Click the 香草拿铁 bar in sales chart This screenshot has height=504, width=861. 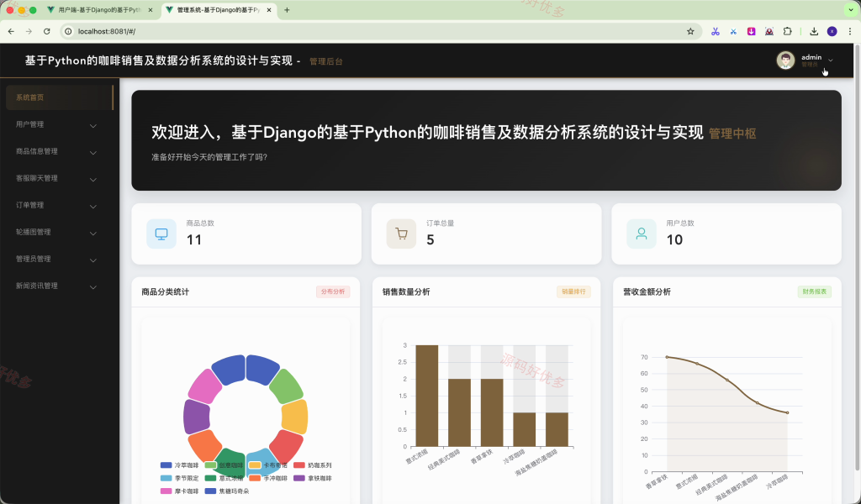pyautogui.click(x=491, y=412)
